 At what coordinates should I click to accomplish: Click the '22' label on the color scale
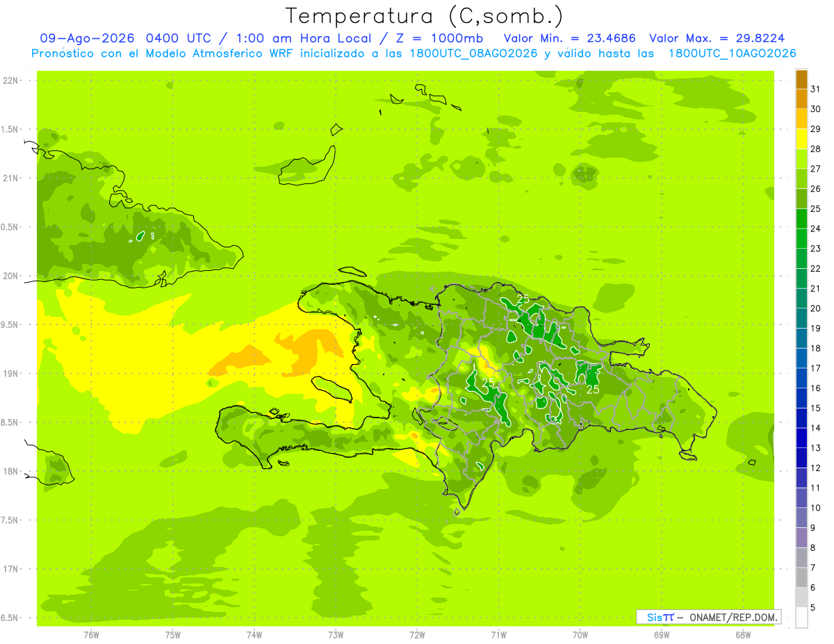coord(816,268)
